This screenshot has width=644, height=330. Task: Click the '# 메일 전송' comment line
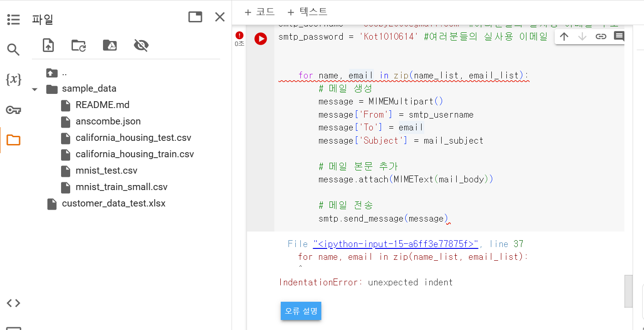(x=345, y=205)
